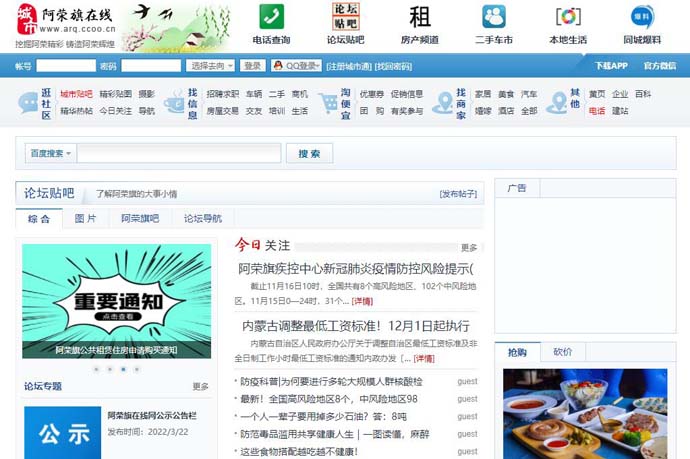Image resolution: width=690 pixels, height=459 pixels.
Task: Open the 优惠券 coupon link
Action: 372,94
